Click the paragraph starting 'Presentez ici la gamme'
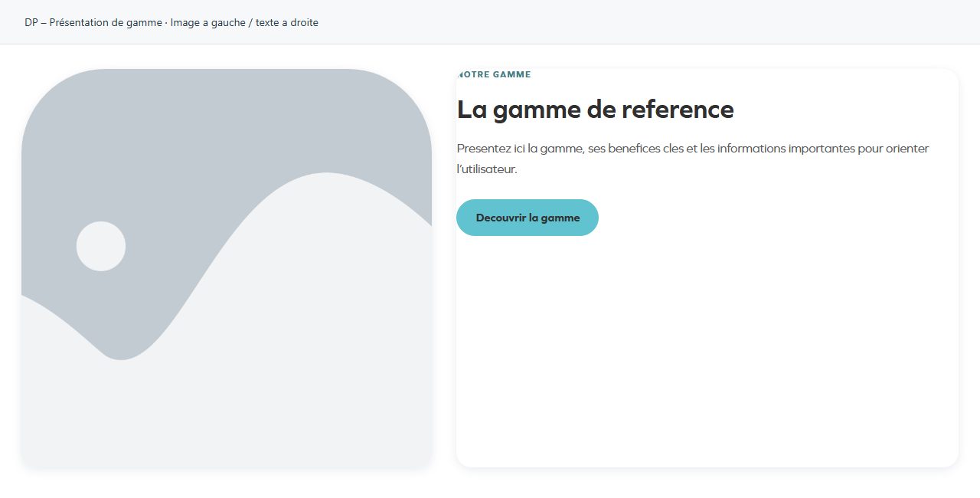 (693, 159)
